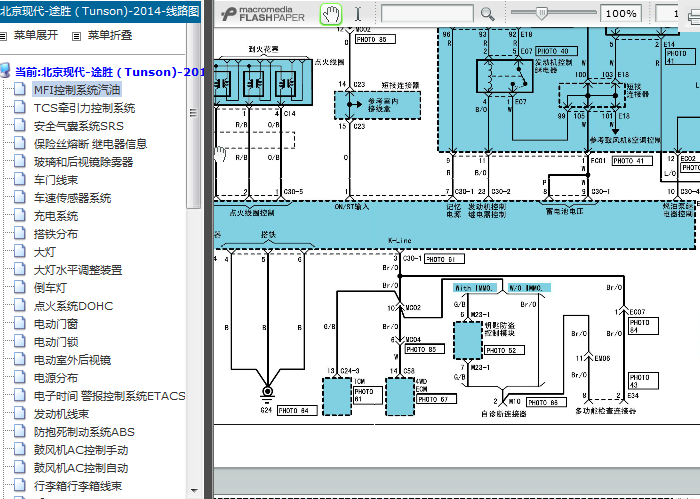Open 防抱死制动系统ABS entry
The image size is (700, 499).
(x=84, y=432)
